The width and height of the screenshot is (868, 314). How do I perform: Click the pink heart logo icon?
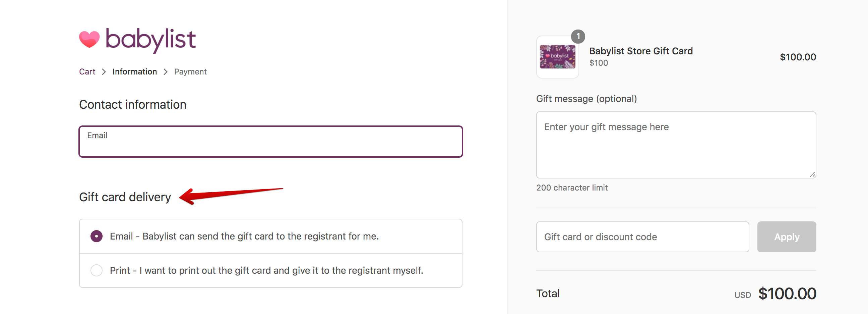(89, 40)
